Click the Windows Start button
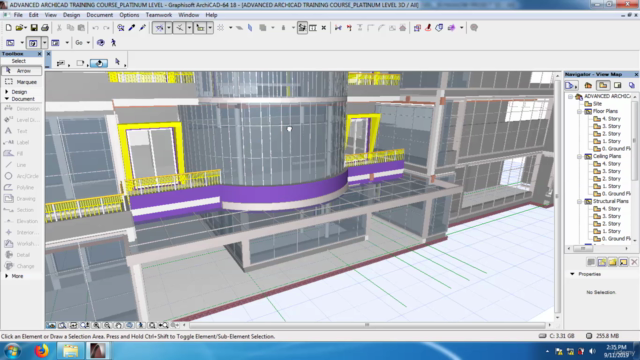This screenshot has width=640, height=360. [x=12, y=351]
